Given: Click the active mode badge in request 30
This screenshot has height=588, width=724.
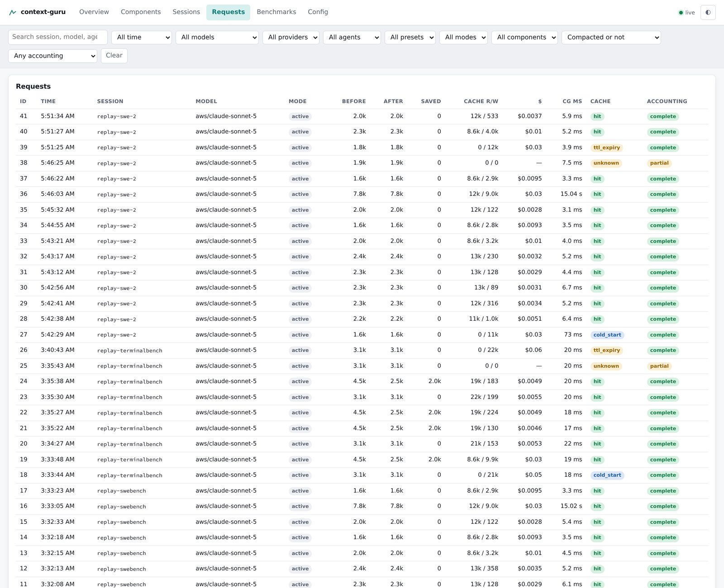Looking at the screenshot, I should click(x=300, y=288).
